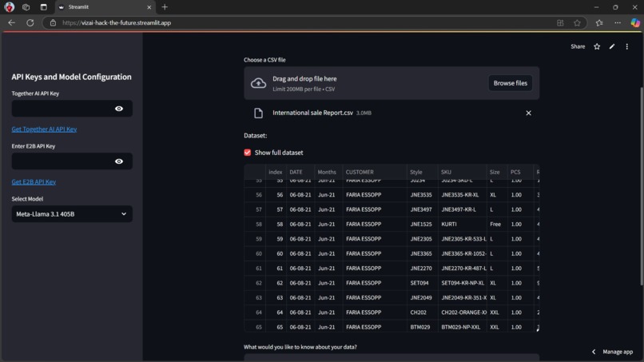Screen dimensions: 644x362
Task: Select the row 60 number cell
Action: click(x=255, y=253)
